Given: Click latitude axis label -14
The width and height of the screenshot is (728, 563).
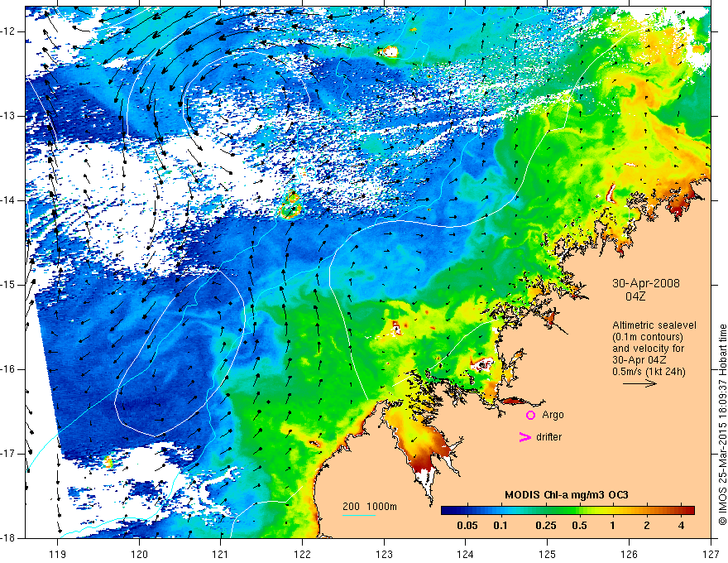Looking at the screenshot, I should (8, 200).
